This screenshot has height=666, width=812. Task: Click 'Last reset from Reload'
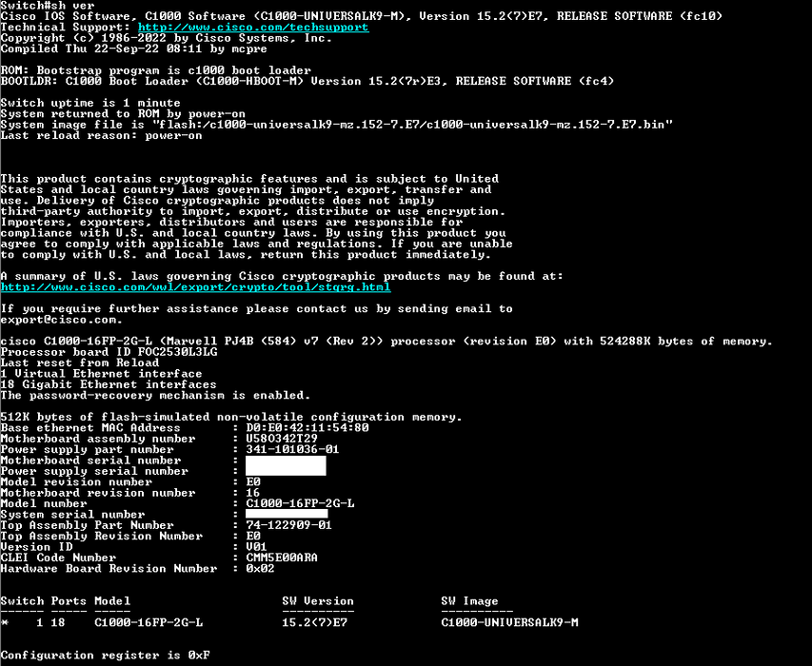80,363
